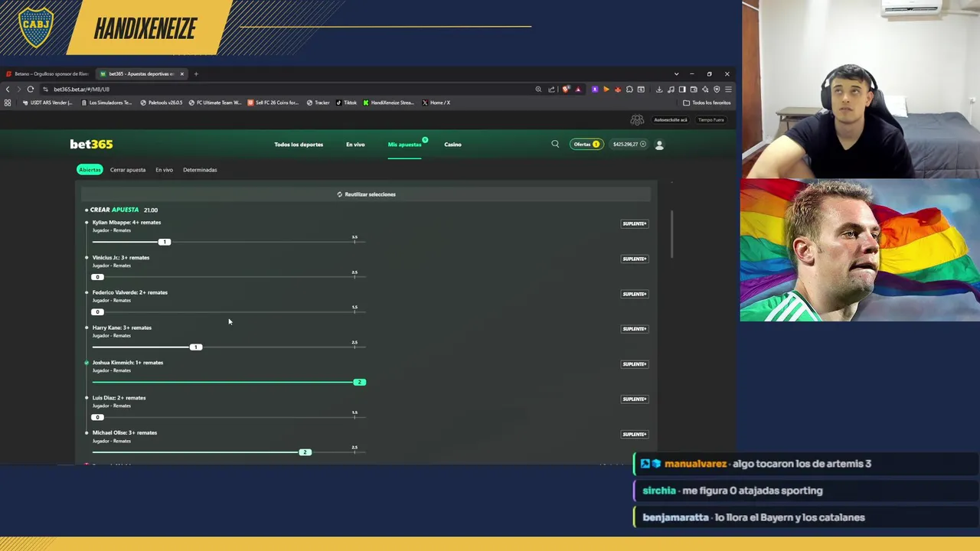Image resolution: width=980 pixels, height=551 pixels.
Task: Click SUPLENTE+ for Harry Kane
Action: pyautogui.click(x=634, y=329)
